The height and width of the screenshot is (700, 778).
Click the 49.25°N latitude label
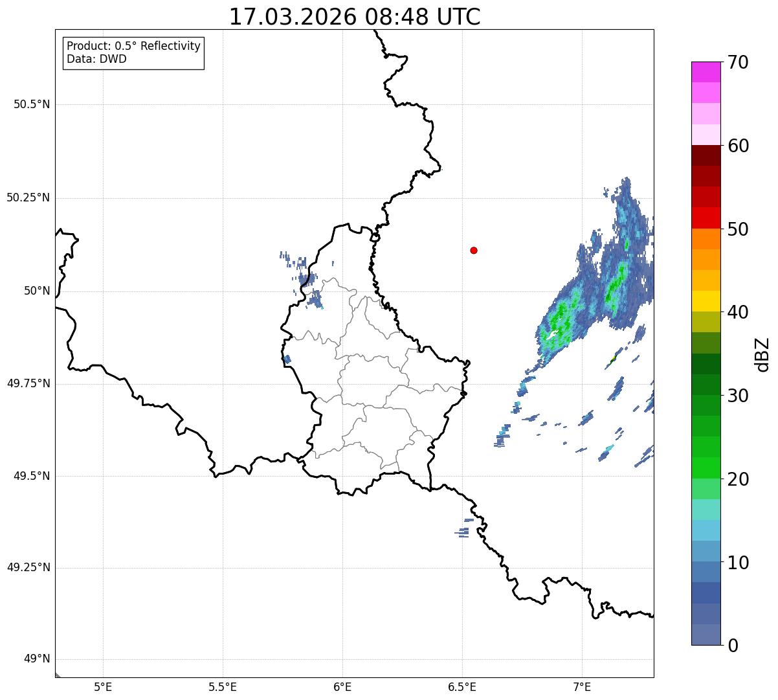(28, 567)
